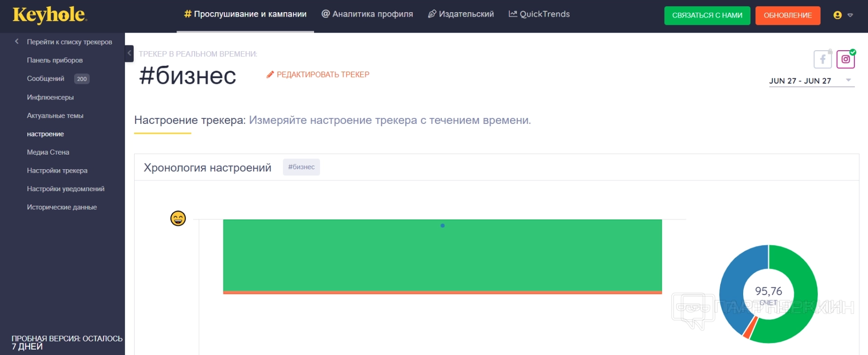The image size is (868, 355).
Task: Click the Хронология настроений heading
Action: pos(207,168)
